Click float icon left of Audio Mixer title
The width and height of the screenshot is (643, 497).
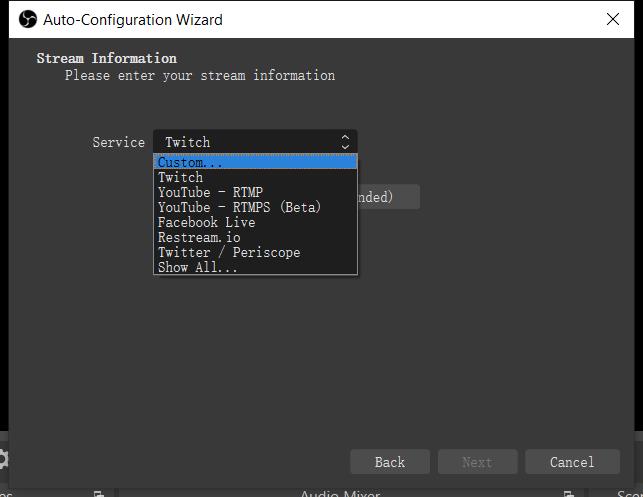click(x=99, y=493)
